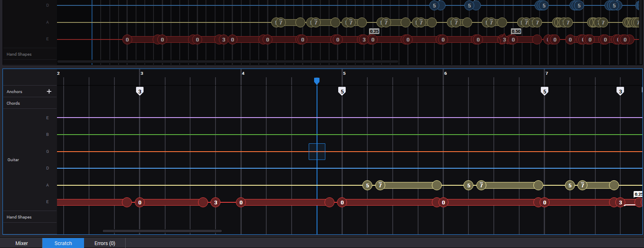
Task: Click the G string label in lower editor
Action: 47,152
